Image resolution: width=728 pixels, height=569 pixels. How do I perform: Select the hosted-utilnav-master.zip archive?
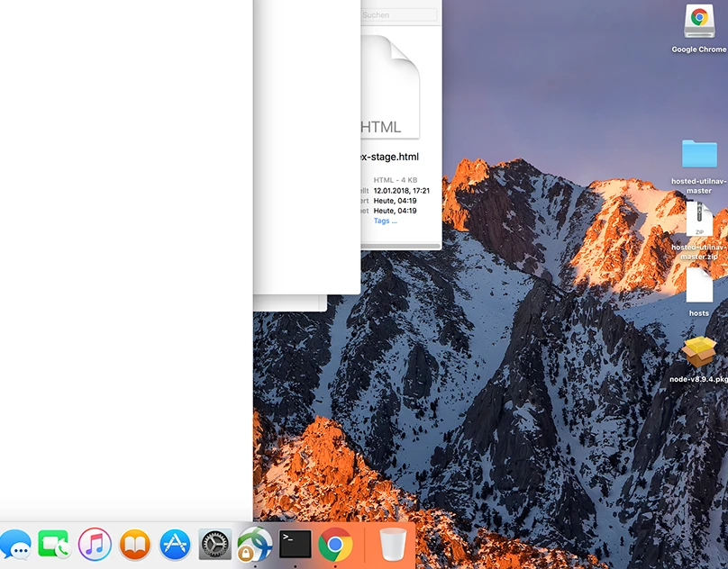(699, 220)
